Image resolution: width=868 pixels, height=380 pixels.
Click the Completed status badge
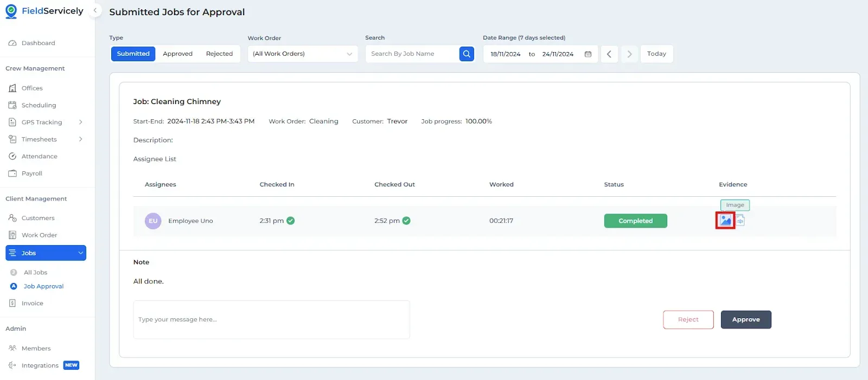[x=635, y=221]
